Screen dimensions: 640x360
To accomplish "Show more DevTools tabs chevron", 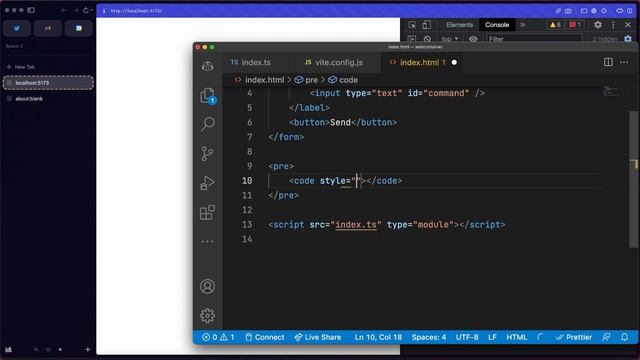I will (x=522, y=25).
